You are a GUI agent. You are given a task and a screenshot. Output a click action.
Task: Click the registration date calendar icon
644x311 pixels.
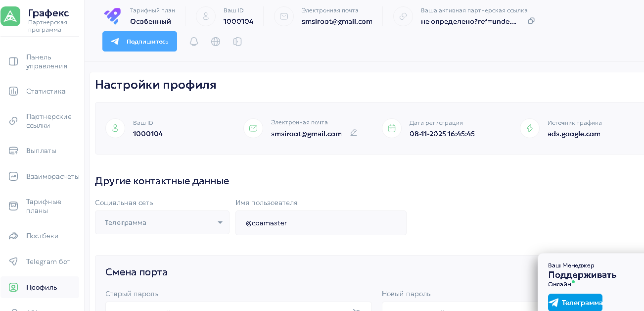tap(392, 128)
